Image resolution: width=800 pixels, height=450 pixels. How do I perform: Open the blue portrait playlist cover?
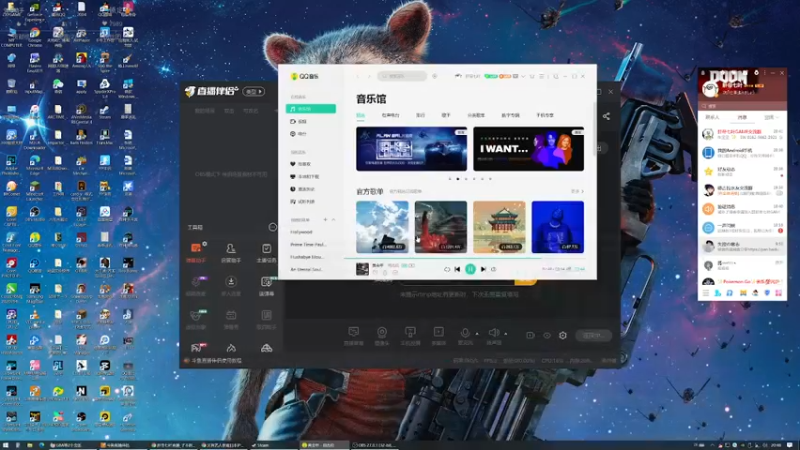558,227
